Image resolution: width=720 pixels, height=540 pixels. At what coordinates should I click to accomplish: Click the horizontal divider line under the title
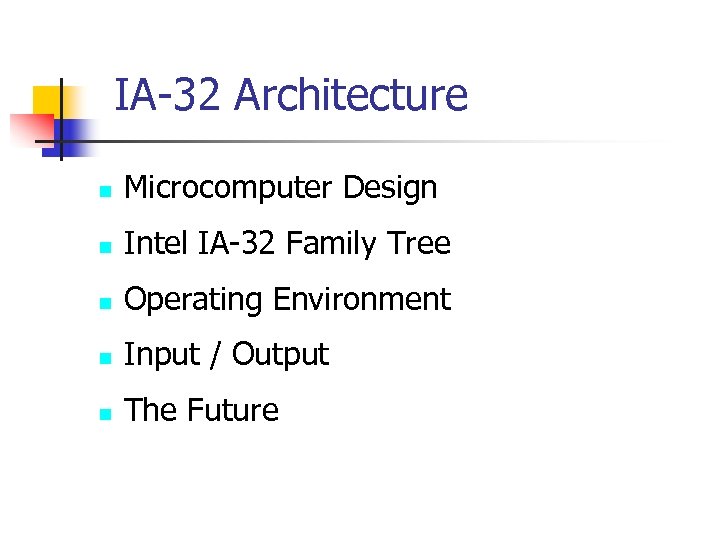coord(400,142)
